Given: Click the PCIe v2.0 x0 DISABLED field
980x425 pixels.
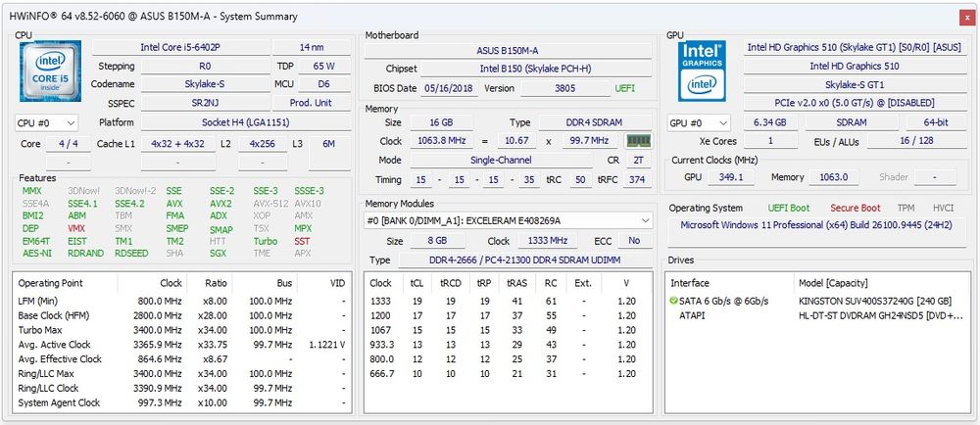Looking at the screenshot, I should [x=854, y=103].
